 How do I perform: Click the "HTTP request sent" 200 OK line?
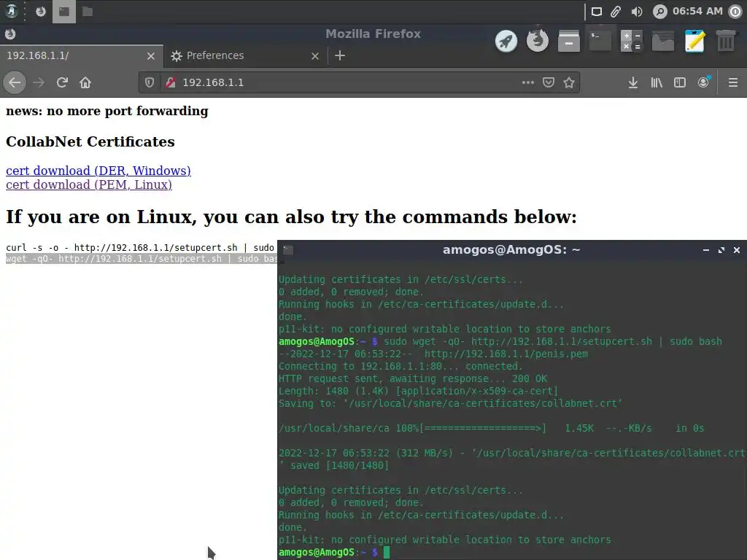click(x=413, y=378)
